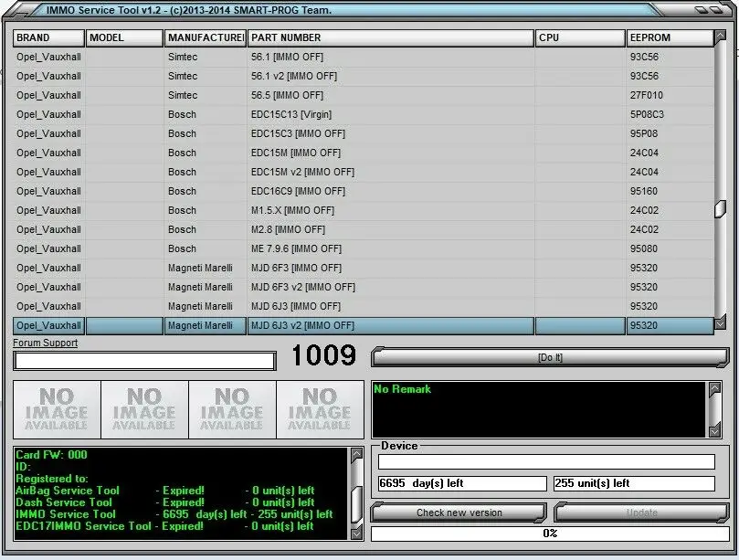739x560 pixels.
Task: Click the PART NUMBER column header
Action: (x=391, y=37)
